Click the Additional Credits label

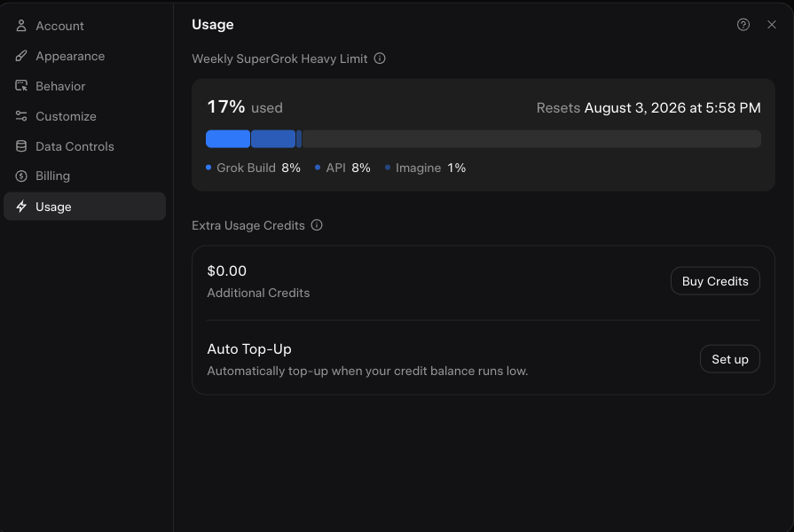pos(258,293)
